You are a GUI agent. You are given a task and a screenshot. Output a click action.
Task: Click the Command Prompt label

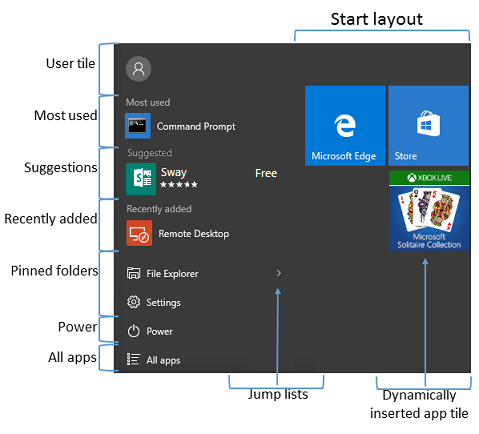tap(196, 126)
